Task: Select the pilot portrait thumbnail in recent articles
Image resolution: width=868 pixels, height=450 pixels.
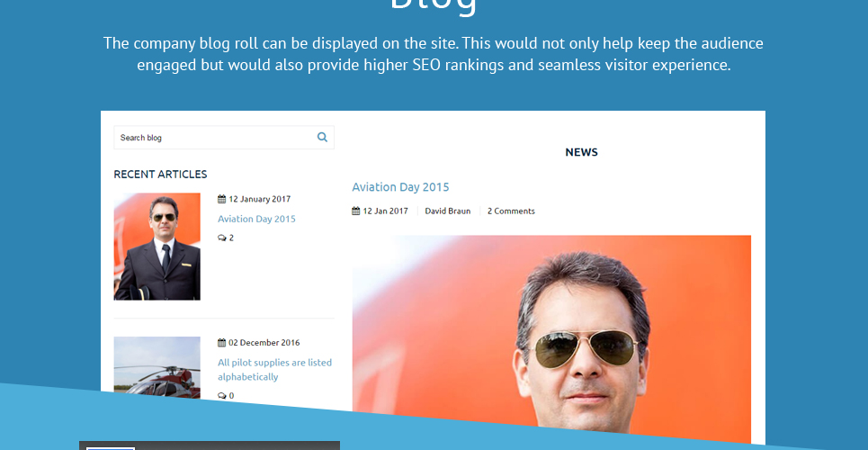Action: click(x=157, y=247)
